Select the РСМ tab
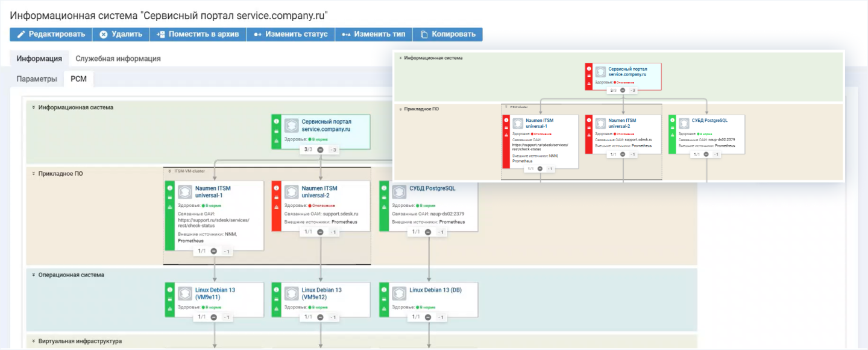 point(78,79)
